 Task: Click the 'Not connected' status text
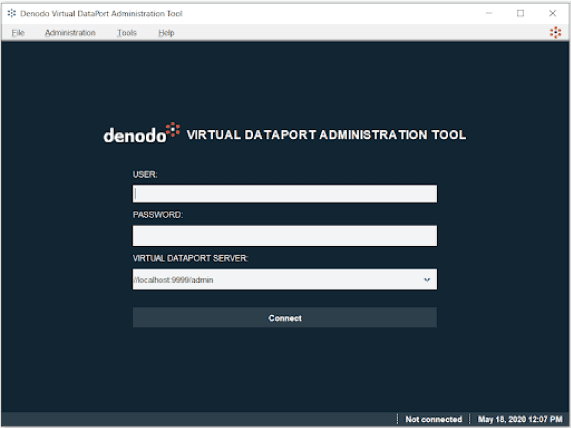coord(433,419)
